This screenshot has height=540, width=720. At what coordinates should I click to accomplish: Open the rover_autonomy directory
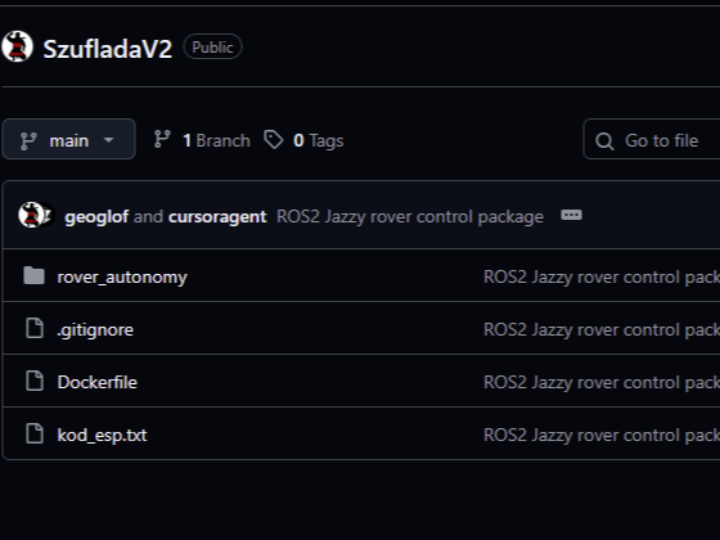click(x=122, y=277)
